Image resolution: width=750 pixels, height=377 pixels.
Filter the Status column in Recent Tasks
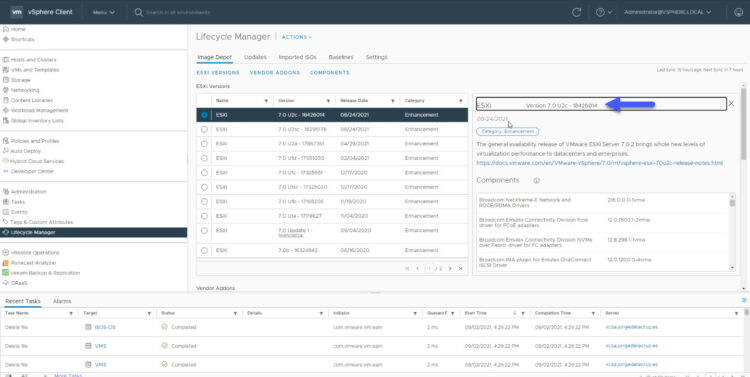(x=235, y=313)
